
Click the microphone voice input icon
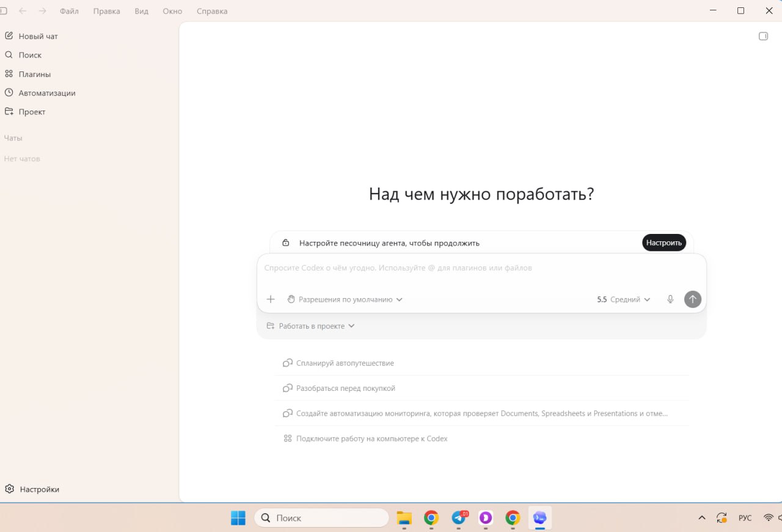[x=670, y=299]
